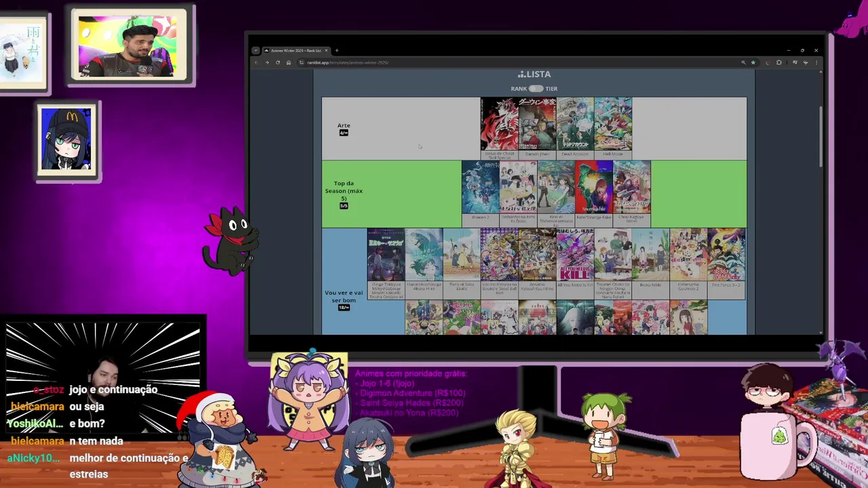Click the 4/∞ counter badge under Arte
This screenshot has width=868, height=488.
[x=344, y=133]
